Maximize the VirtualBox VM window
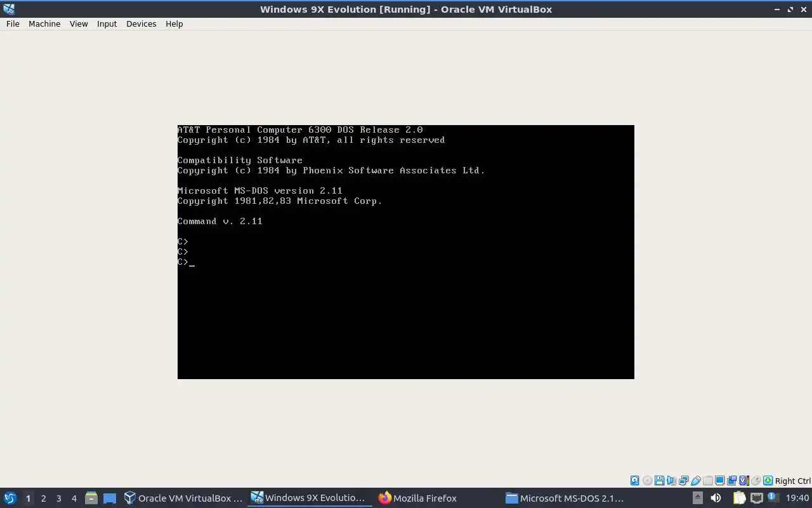This screenshot has height=508, width=812. (x=790, y=10)
